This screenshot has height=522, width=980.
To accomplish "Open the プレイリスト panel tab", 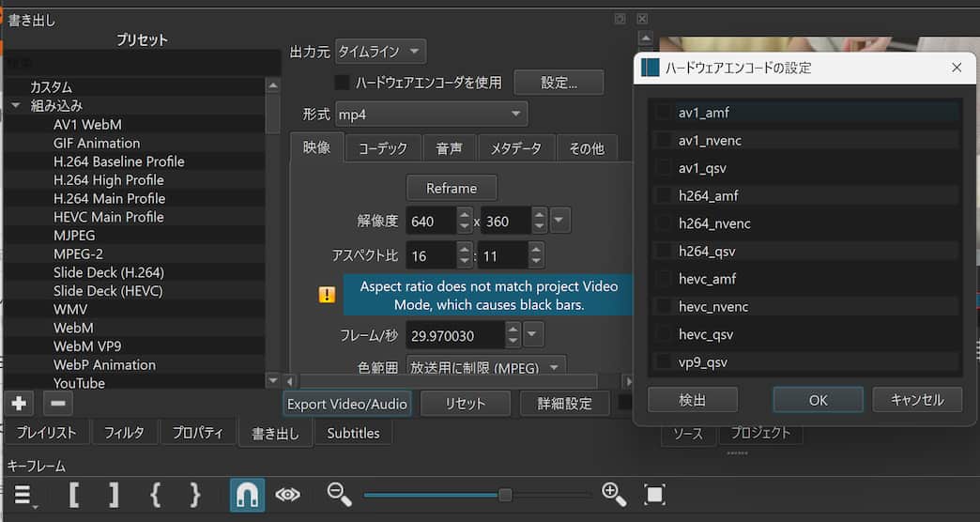I will (46, 433).
